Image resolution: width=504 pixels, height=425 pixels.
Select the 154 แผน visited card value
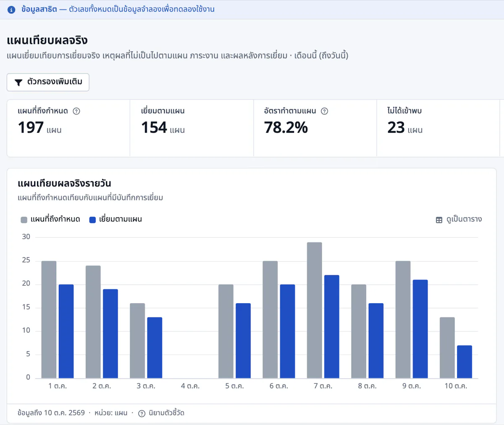coord(163,128)
